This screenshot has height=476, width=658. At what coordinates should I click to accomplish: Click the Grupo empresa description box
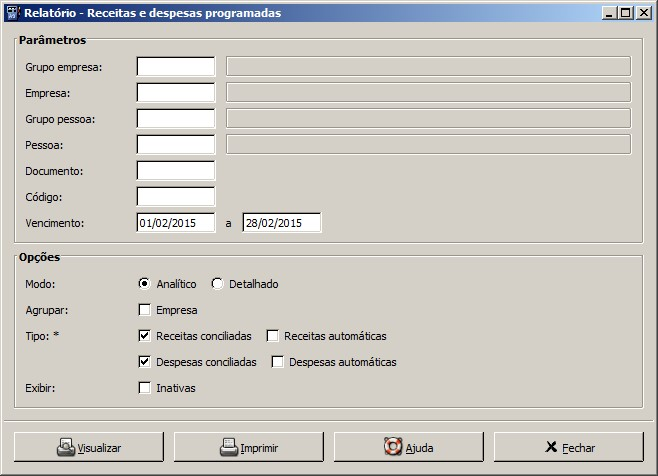428,67
